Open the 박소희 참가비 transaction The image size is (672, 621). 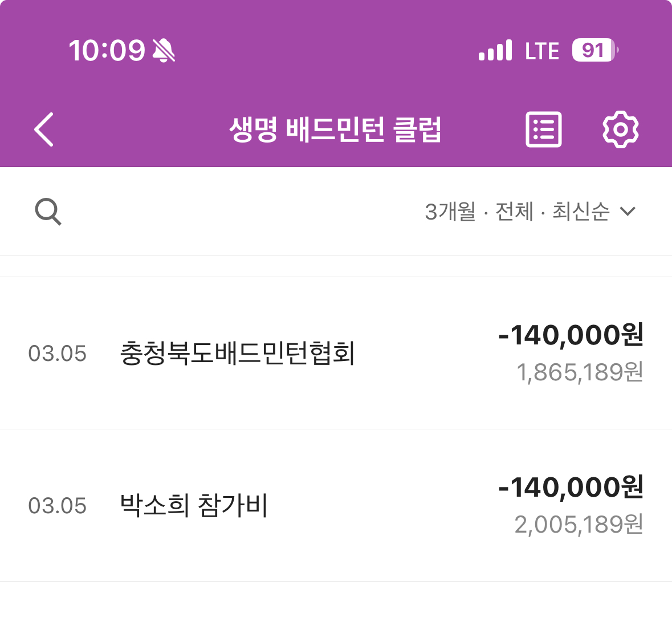(x=194, y=506)
